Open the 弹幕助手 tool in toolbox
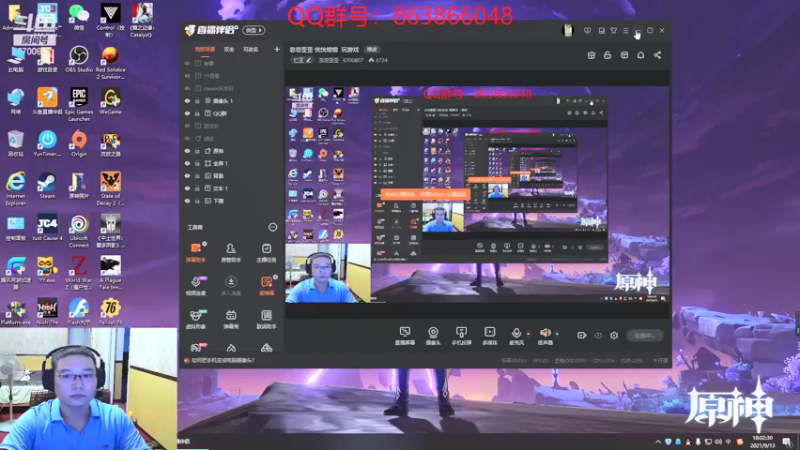The width and height of the screenshot is (800, 450). coord(195,252)
